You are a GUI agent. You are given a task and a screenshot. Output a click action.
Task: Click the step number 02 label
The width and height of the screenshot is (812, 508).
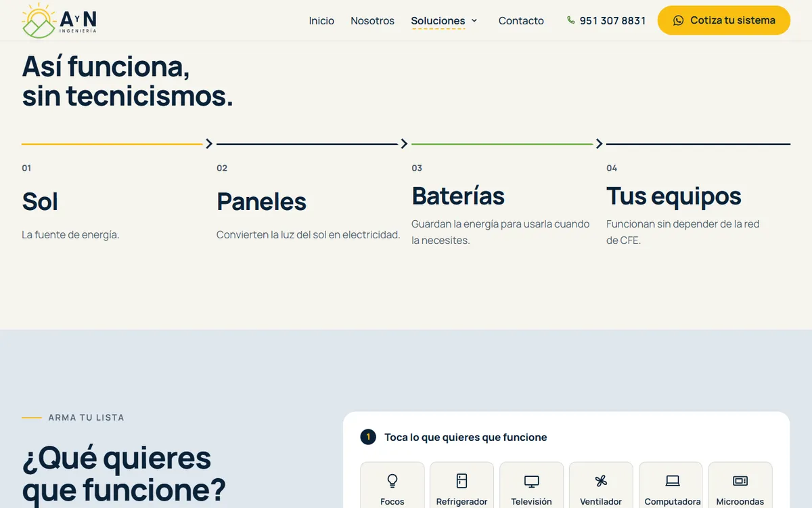coord(222,168)
